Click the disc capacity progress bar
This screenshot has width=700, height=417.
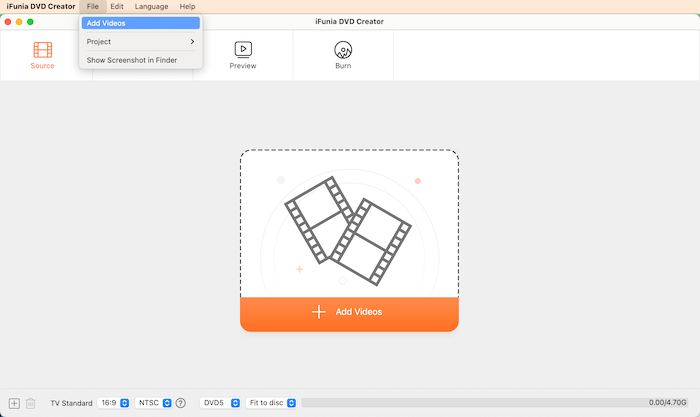coord(470,403)
